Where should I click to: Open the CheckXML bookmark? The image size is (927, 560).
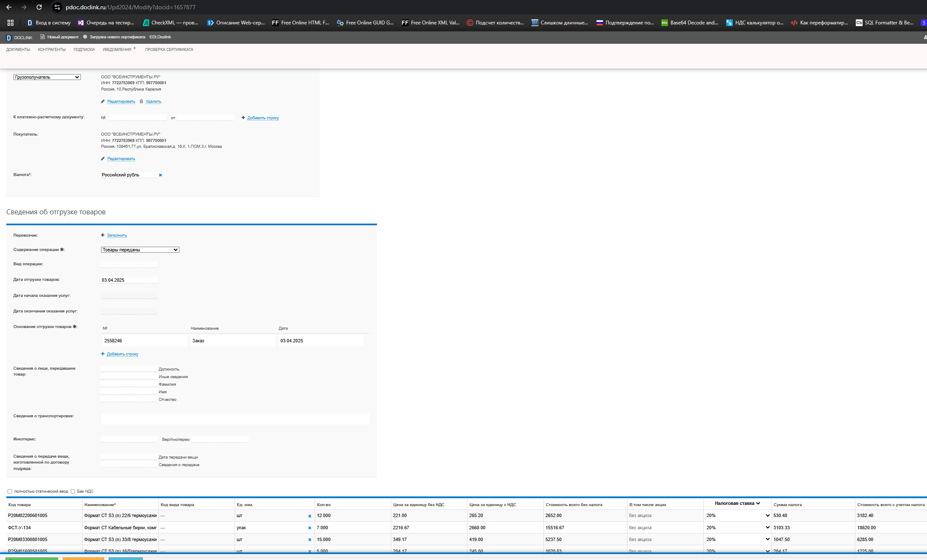tap(171, 23)
